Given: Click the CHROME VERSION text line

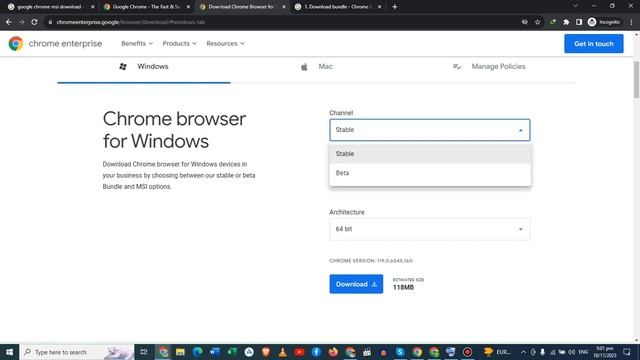Looking at the screenshot, I should (x=371, y=260).
